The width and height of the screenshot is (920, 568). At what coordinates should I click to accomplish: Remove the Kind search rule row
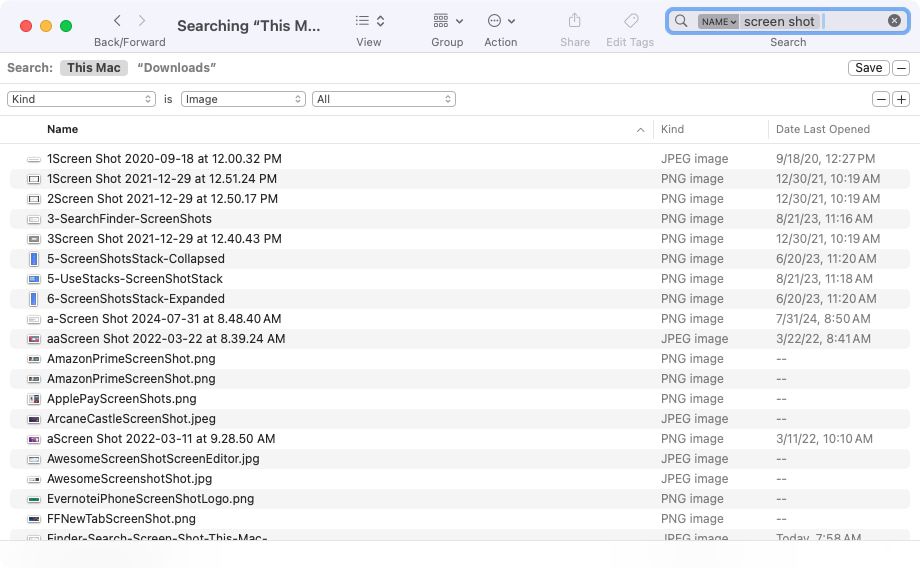tap(881, 99)
